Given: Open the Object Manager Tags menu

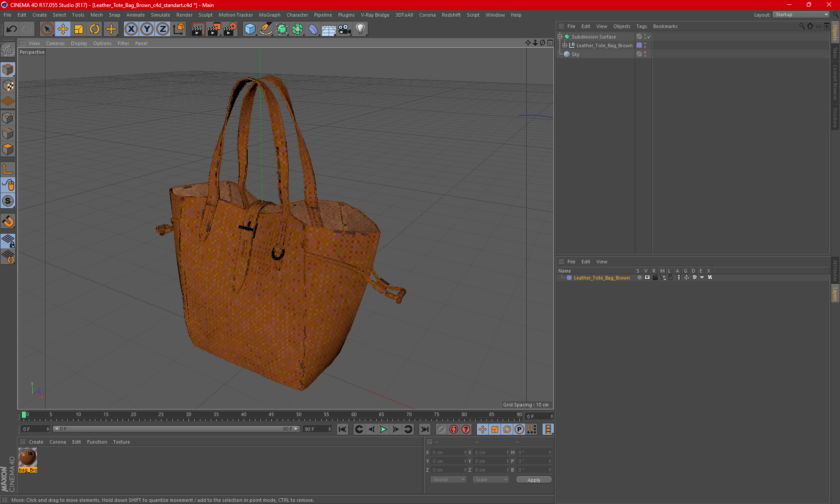Looking at the screenshot, I should click(641, 26).
